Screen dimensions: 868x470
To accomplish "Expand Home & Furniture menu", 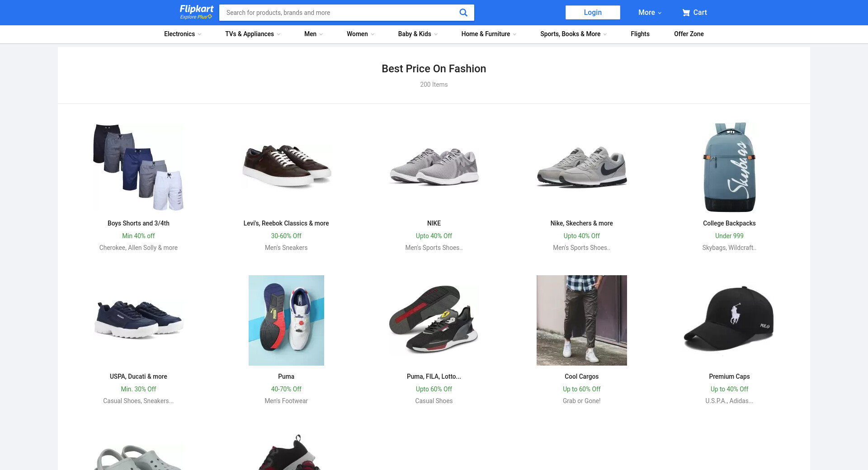I will pos(488,34).
